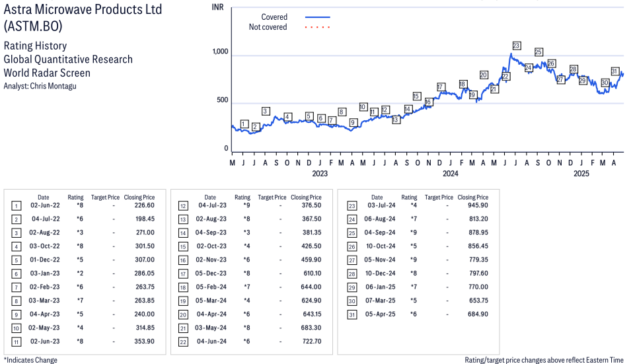Click date cell '02-May-23'
This screenshot has width=631, height=364.
click(x=44, y=328)
